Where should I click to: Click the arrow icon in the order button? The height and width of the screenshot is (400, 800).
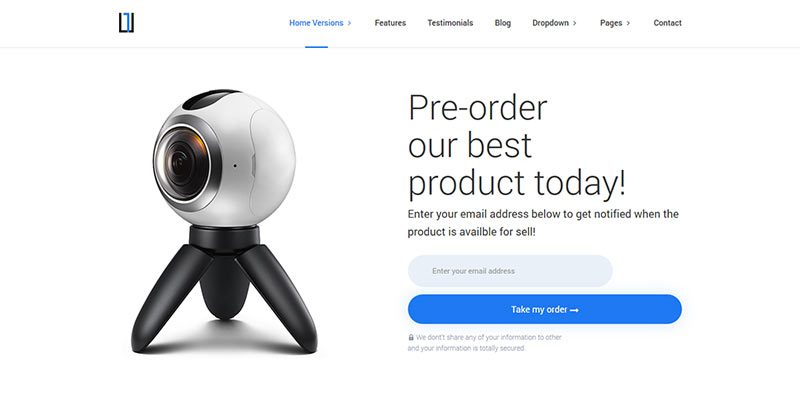(574, 310)
